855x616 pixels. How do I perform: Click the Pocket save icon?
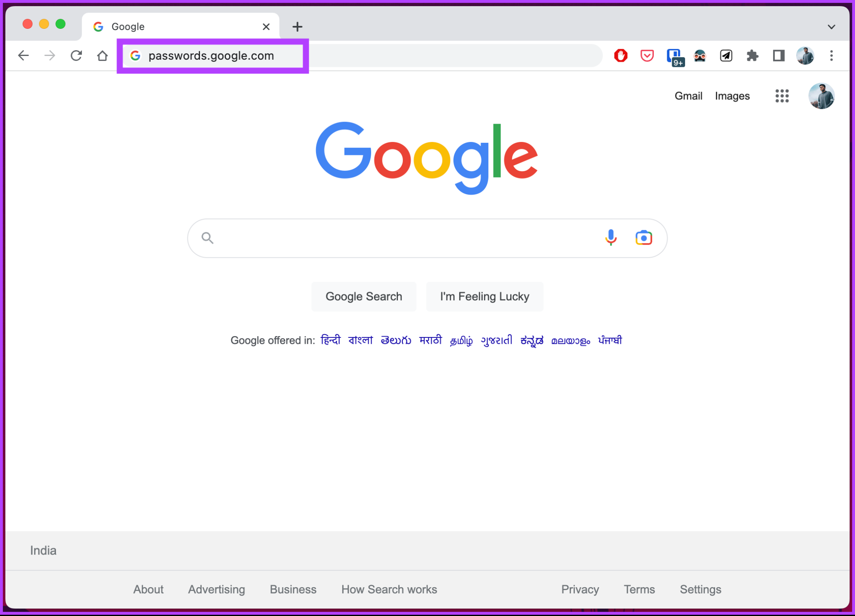(x=647, y=56)
